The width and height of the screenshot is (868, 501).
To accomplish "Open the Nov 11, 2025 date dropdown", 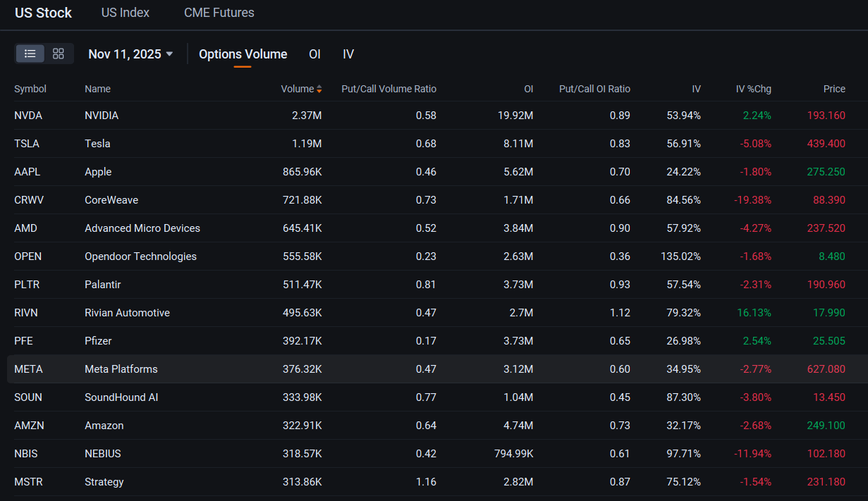I will 130,54.
